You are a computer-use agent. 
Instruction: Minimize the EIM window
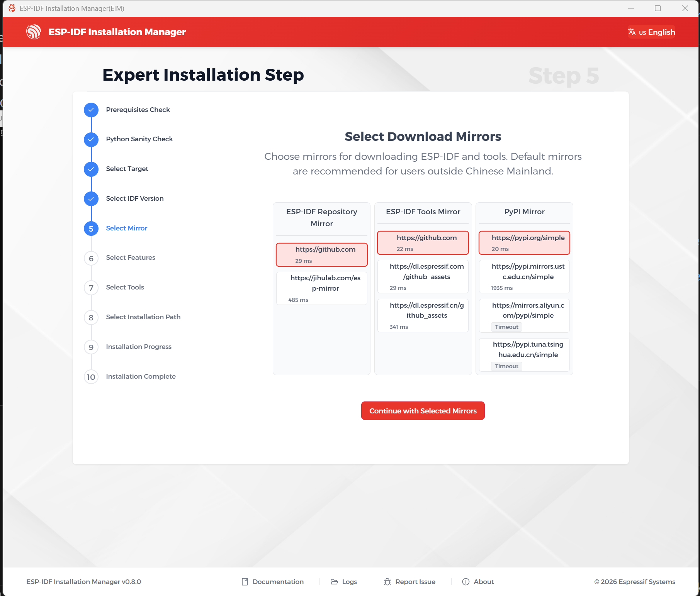pos(631,8)
